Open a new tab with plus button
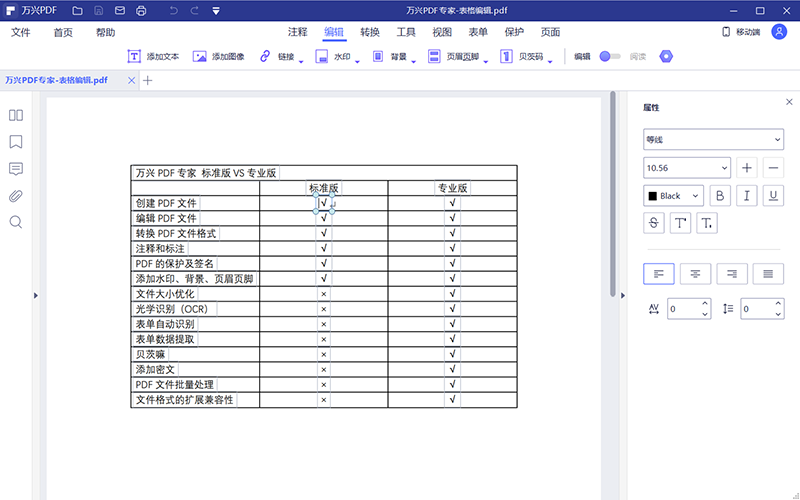This screenshot has width=800, height=500. 148,80
